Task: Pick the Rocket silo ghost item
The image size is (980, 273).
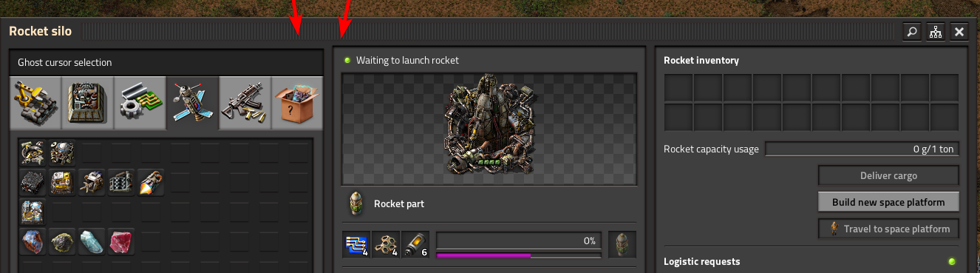Action: (x=33, y=153)
